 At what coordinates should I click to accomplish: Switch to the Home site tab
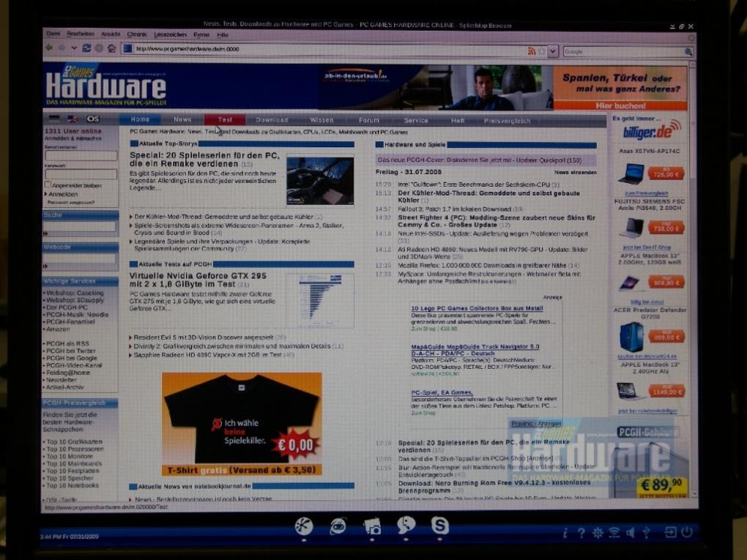click(x=140, y=119)
